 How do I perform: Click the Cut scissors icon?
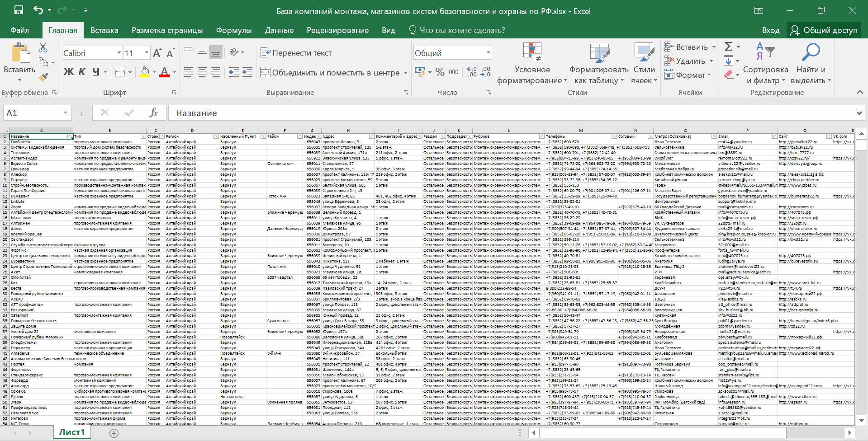pos(43,47)
